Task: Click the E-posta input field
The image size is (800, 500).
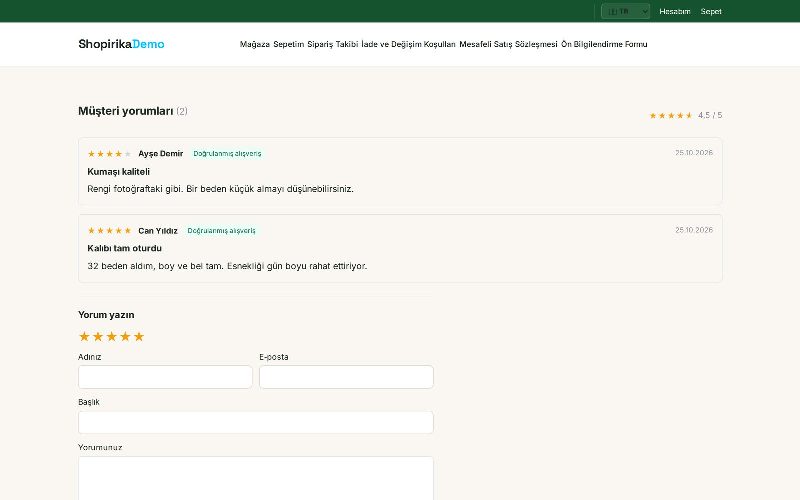Action: pos(346,377)
